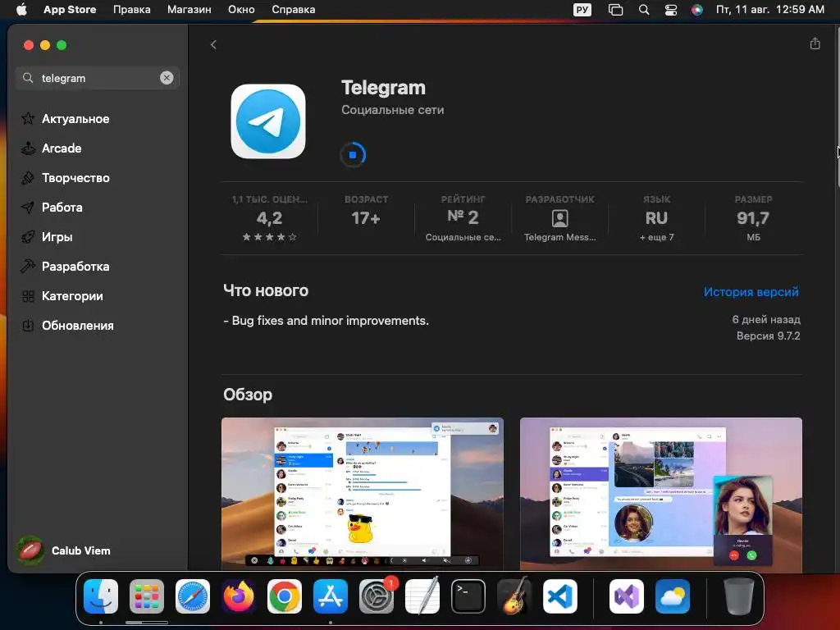Click the Версия 9.7.2 text
Screen dimensions: 840x630
click(x=768, y=336)
